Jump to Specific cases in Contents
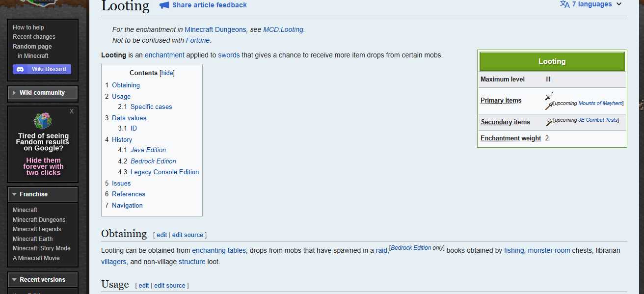Viewport: 644px width, 294px height. (x=151, y=107)
